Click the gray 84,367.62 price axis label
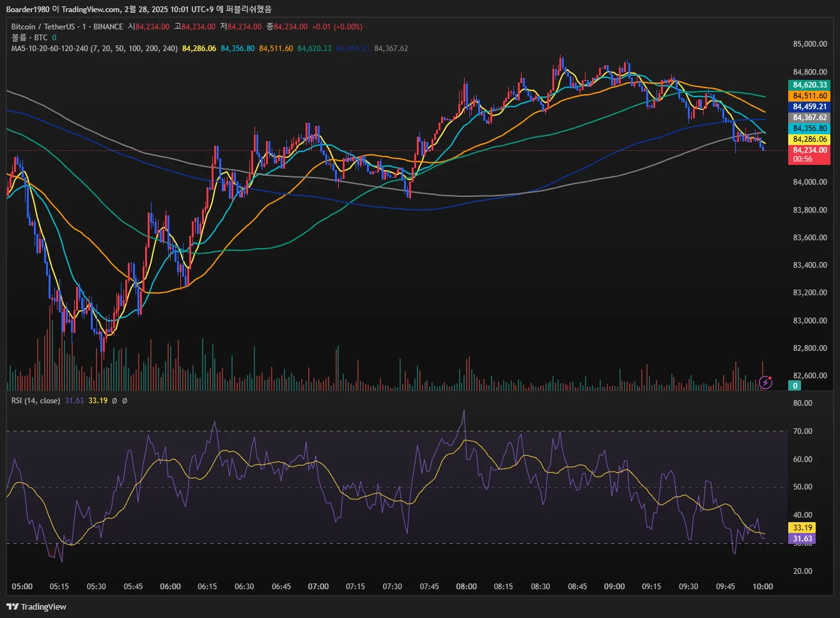The image size is (840, 618). (809, 118)
